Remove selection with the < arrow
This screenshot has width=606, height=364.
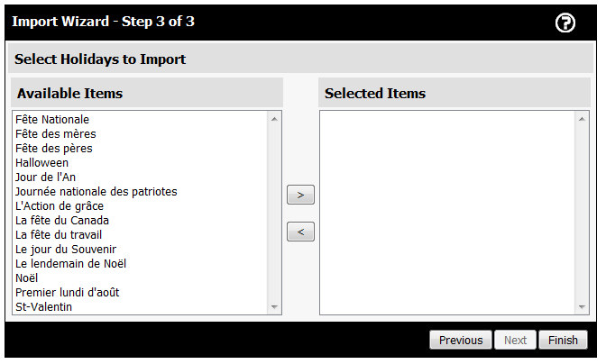click(300, 232)
